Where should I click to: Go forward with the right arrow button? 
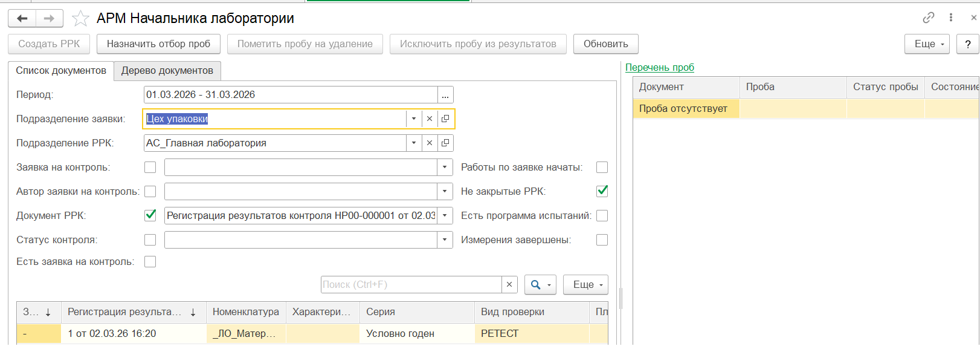(x=50, y=19)
